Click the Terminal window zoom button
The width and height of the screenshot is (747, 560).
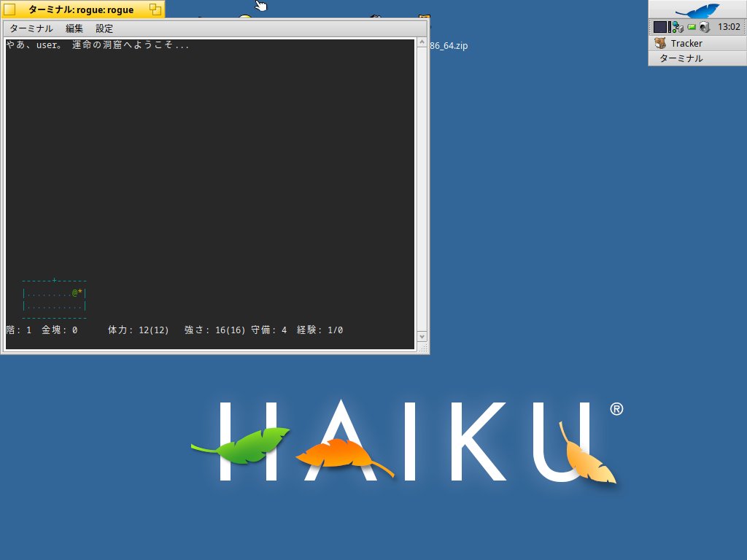point(155,9)
